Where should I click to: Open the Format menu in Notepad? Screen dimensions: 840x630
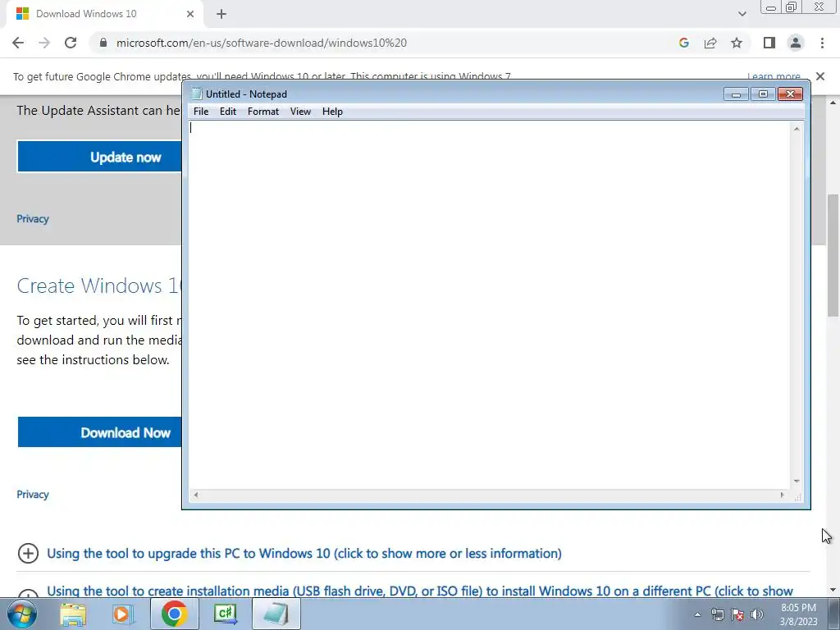coord(263,112)
